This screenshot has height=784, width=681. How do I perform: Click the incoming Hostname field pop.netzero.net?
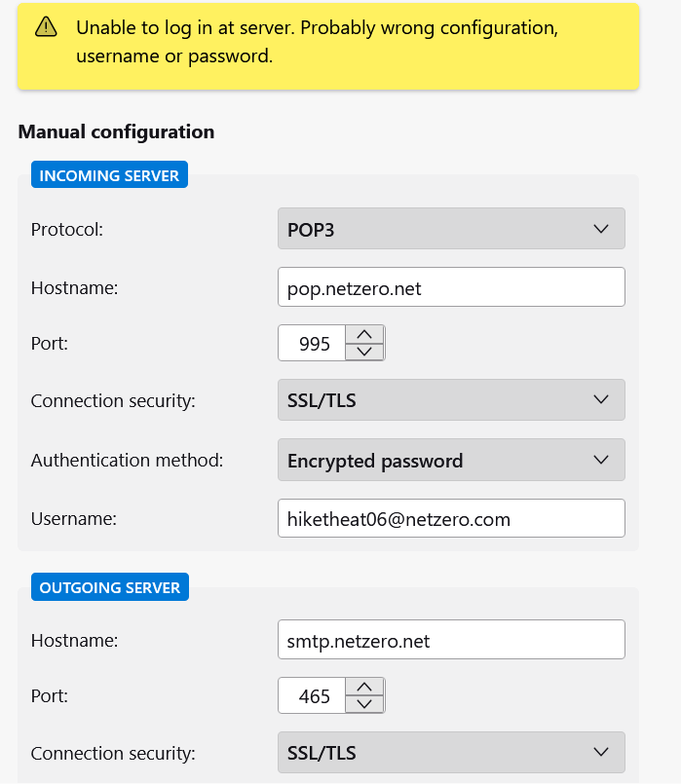[451, 287]
